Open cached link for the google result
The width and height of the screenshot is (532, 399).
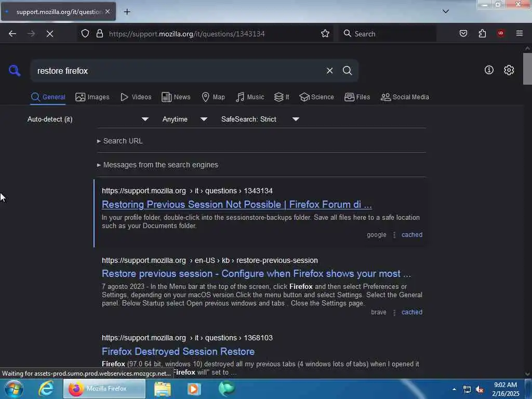412,235
